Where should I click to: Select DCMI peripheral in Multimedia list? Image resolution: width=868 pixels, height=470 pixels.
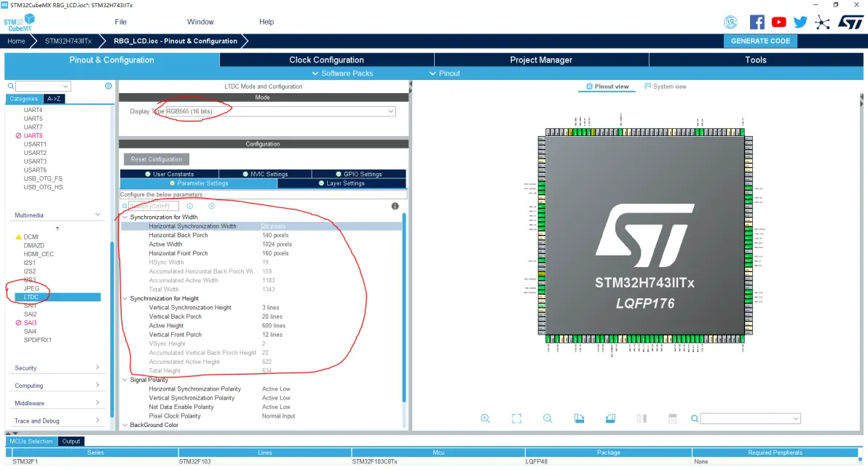tap(31, 236)
